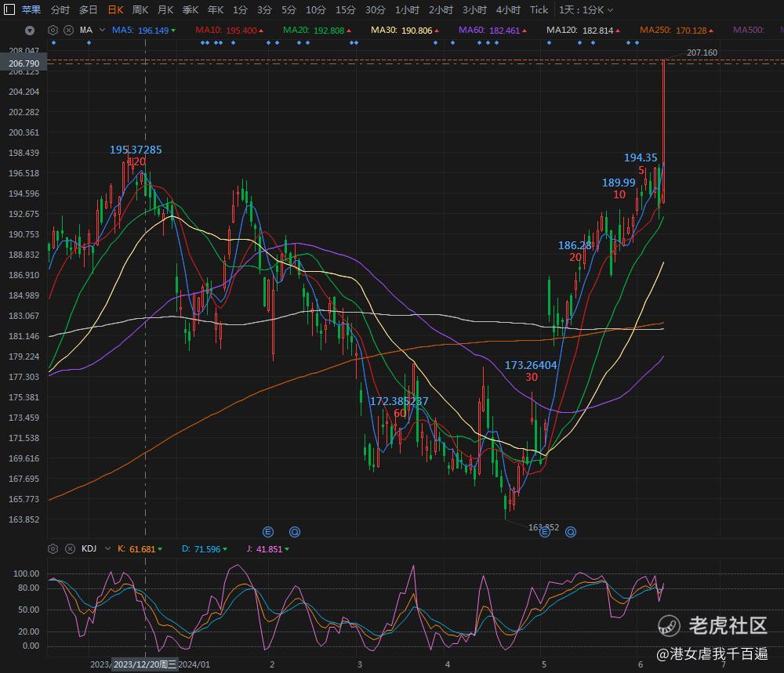Close KDJ indicator panel X icon
The image size is (784, 673).
(71, 548)
